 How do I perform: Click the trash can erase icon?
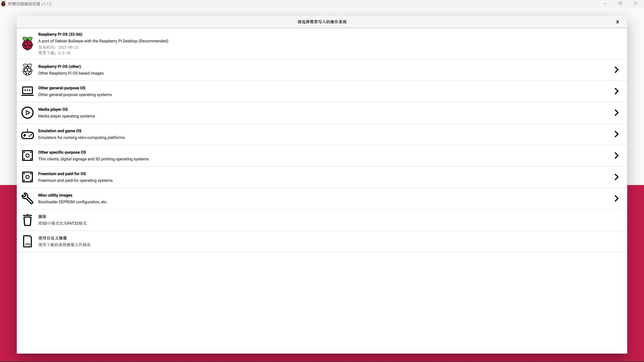click(28, 220)
